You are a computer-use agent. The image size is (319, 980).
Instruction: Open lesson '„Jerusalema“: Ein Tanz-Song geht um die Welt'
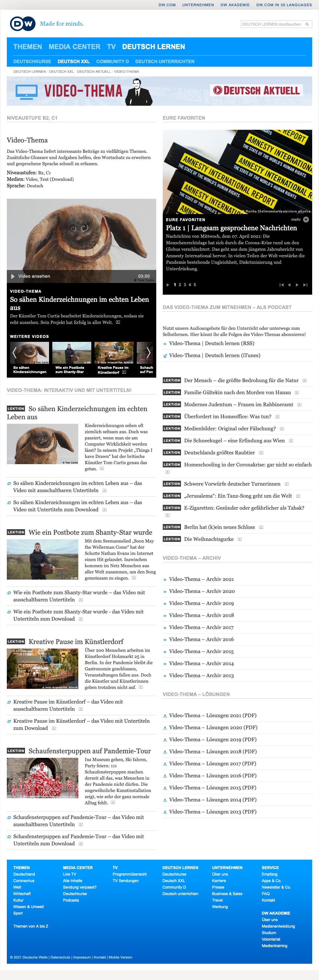point(238,496)
